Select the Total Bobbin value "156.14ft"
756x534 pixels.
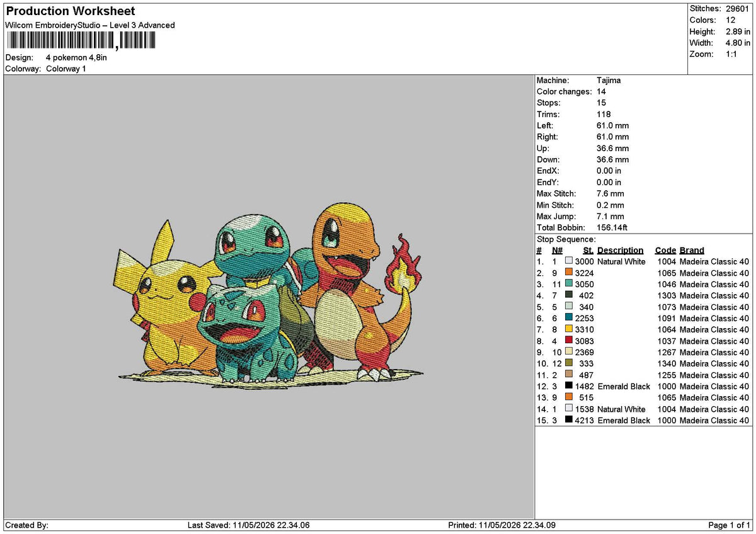point(612,227)
